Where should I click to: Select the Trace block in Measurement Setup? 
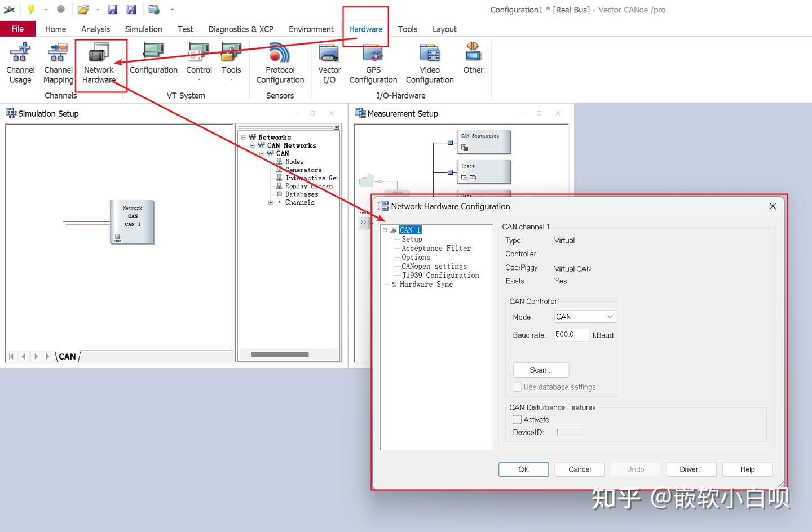pos(485,171)
